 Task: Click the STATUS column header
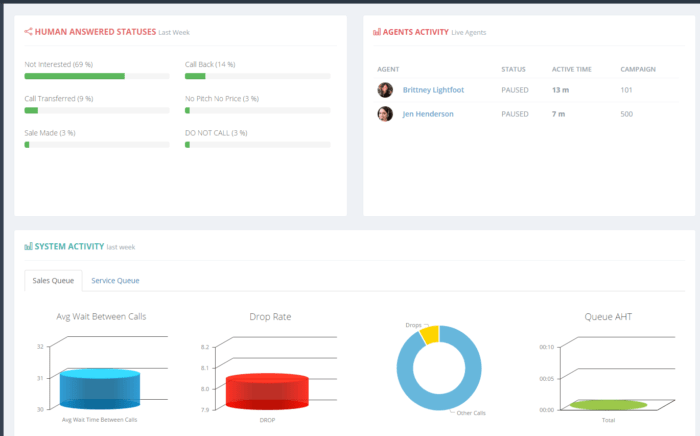tap(513, 69)
